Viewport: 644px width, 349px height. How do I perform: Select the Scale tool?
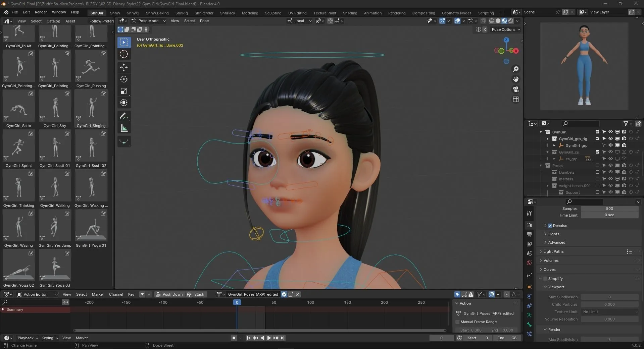(124, 91)
